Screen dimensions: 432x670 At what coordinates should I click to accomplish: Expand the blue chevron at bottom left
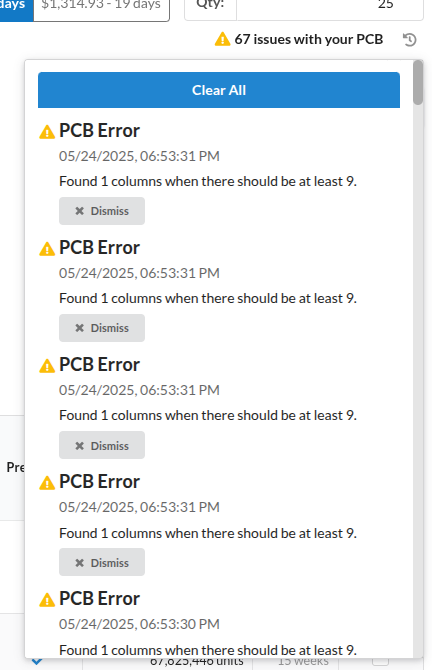[x=37, y=662]
